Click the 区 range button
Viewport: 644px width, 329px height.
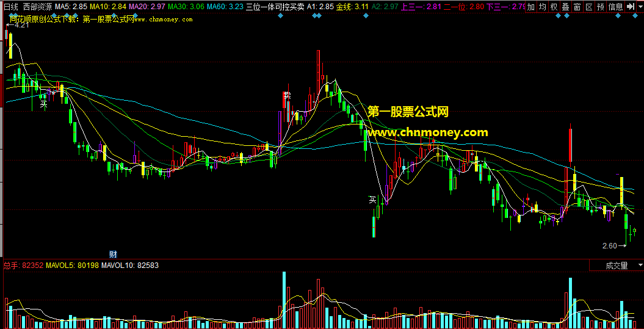(x=588, y=7)
